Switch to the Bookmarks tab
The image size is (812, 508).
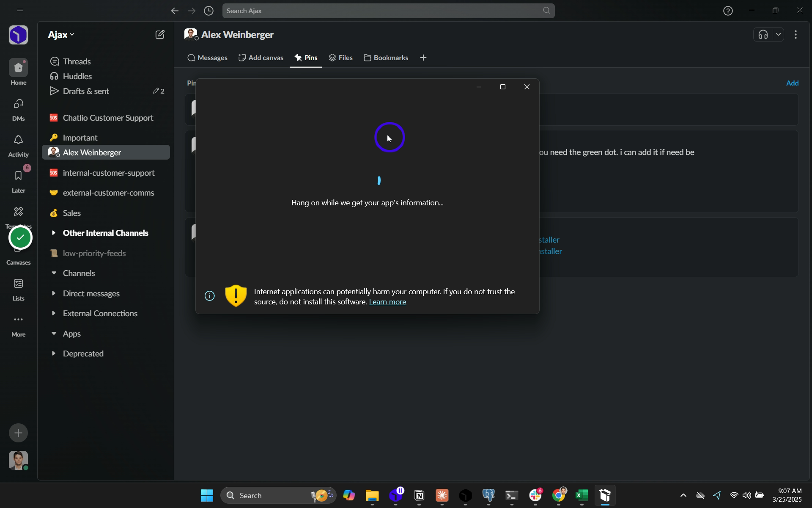(x=386, y=58)
